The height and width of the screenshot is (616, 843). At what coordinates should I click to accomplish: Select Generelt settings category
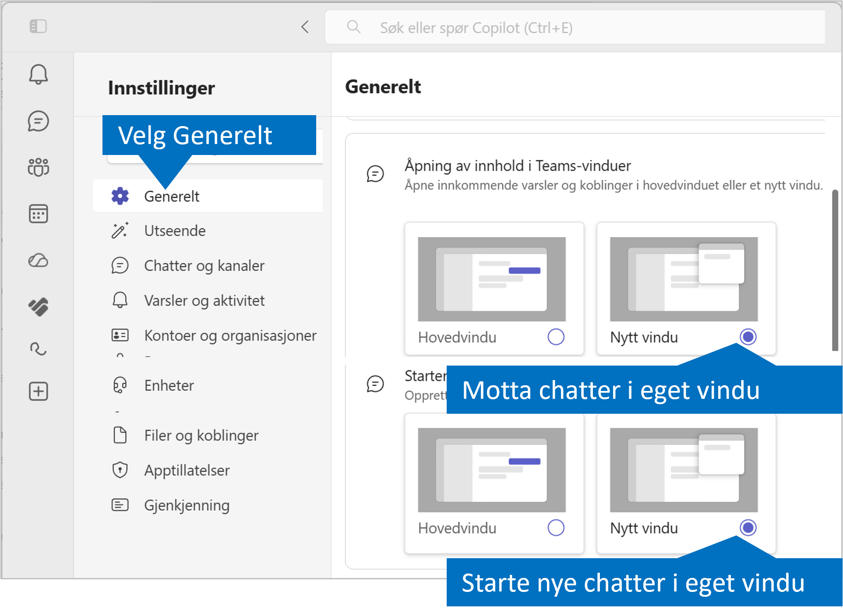pyautogui.click(x=208, y=196)
